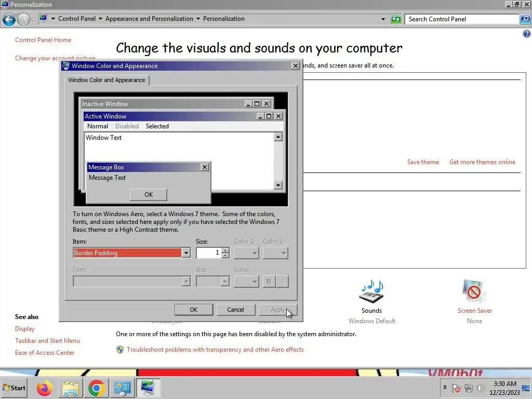Open the recent pages dropdown arrow
Viewport: 532px width, 399px height.
(33, 20)
